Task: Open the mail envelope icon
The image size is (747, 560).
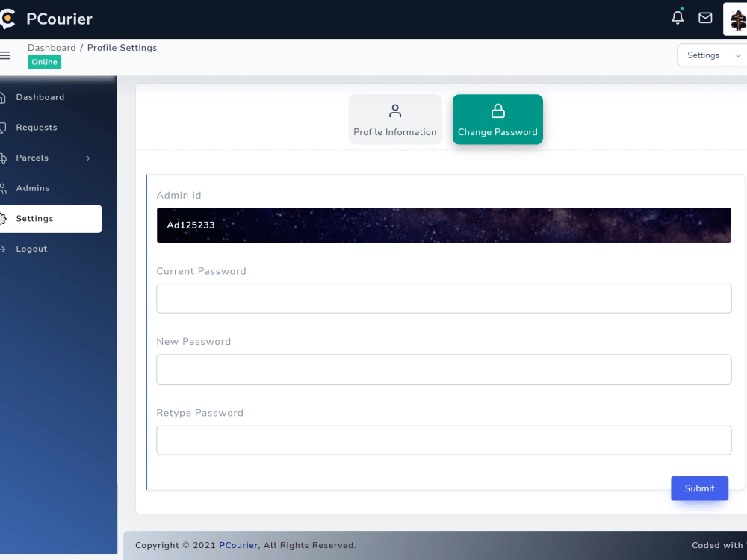Action: 705,18
